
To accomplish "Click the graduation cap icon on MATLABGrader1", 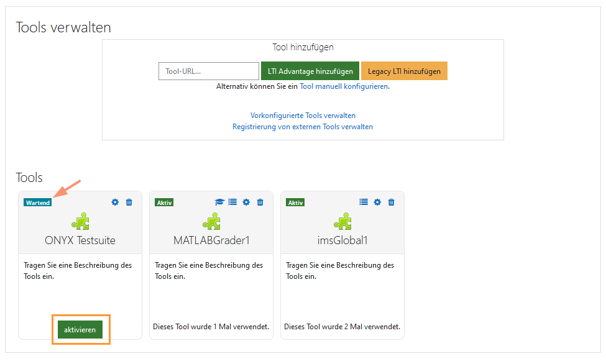I will tap(218, 202).
